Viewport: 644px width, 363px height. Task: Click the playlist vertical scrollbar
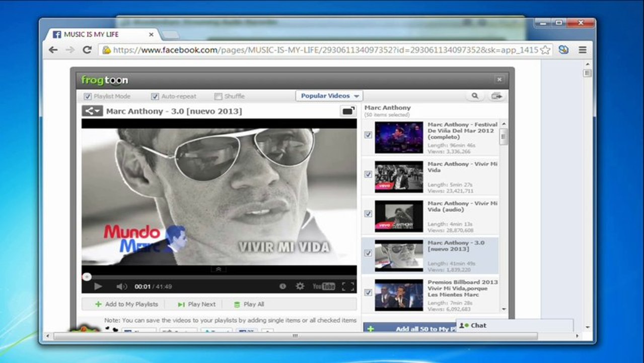(x=504, y=137)
